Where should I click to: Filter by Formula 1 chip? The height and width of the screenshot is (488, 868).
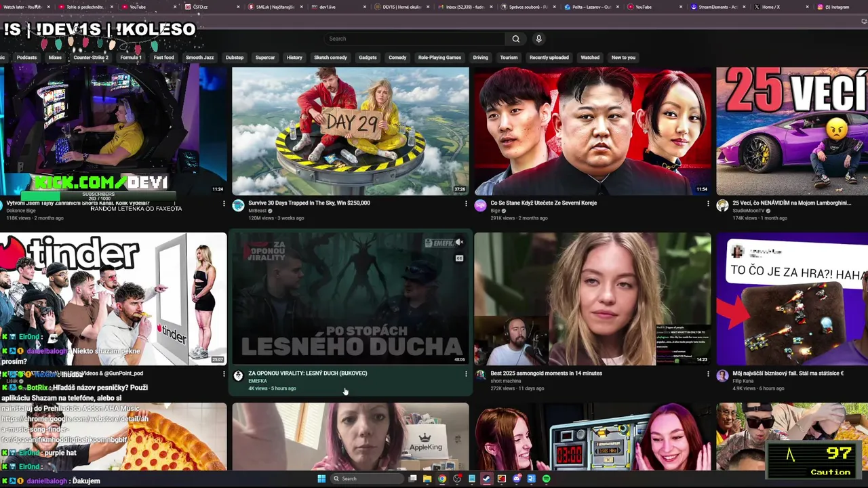pyautogui.click(x=131, y=58)
